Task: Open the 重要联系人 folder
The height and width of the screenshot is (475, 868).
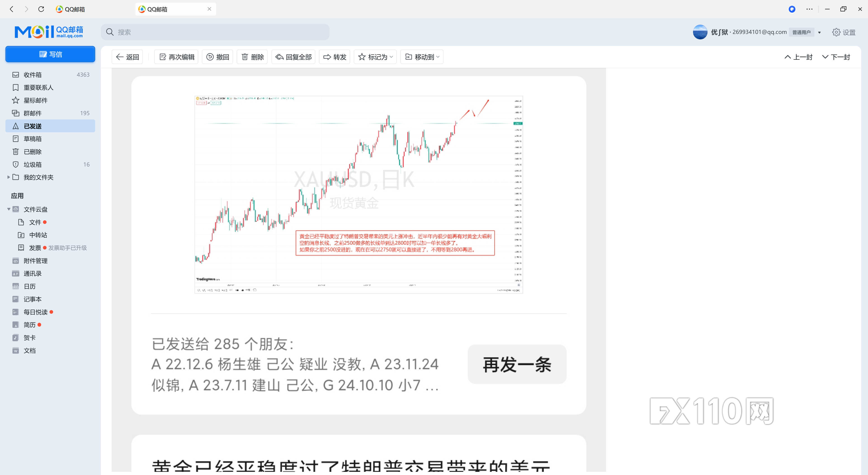Action: 50,88
